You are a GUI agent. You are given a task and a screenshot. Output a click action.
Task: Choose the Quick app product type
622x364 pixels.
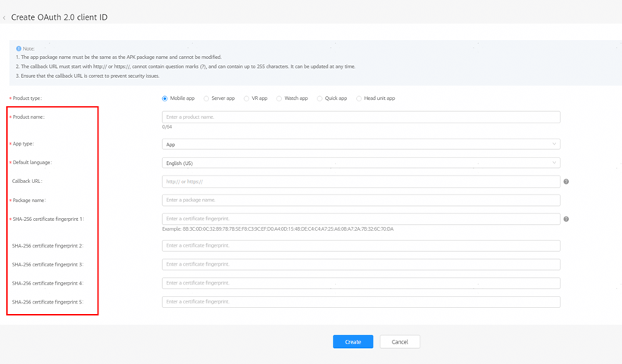(x=319, y=98)
